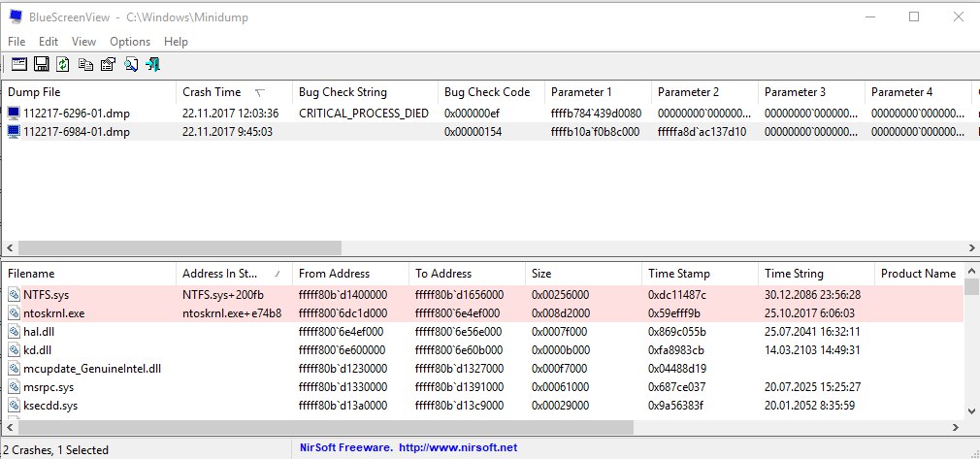
Task: Open Advanced Options from the toolbar
Action: tap(19, 64)
